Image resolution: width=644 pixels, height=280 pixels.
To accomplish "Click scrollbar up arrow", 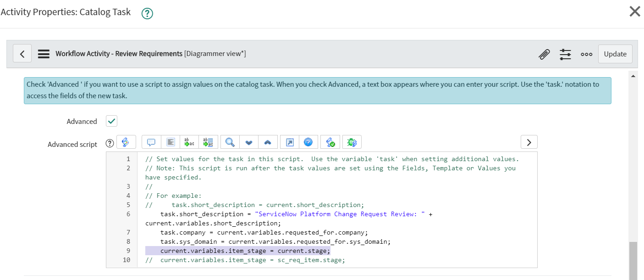I will click(633, 75).
